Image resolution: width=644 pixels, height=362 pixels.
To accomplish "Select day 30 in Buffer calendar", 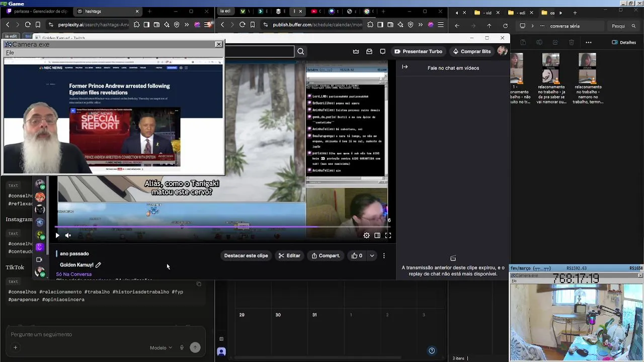I will pyautogui.click(x=278, y=315).
